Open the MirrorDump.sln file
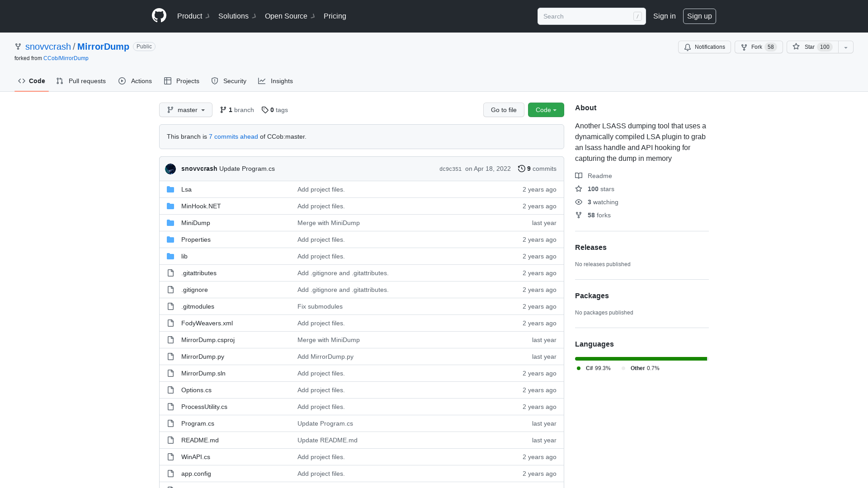The width and height of the screenshot is (868, 488). (x=203, y=373)
